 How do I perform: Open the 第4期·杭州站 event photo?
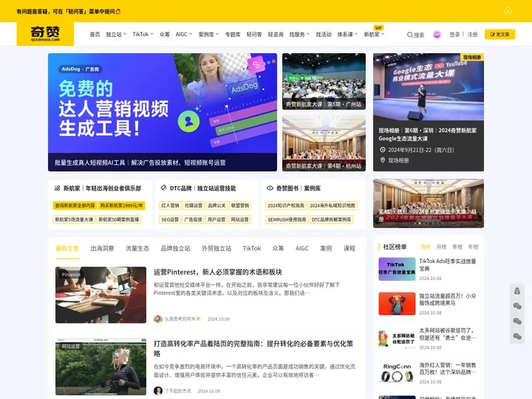click(324, 143)
